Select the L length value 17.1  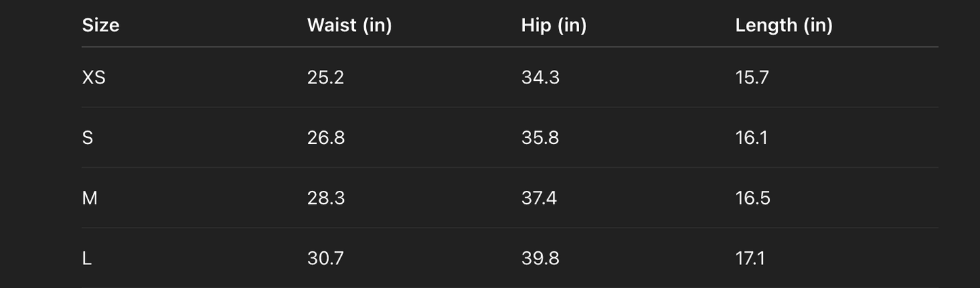click(x=750, y=259)
